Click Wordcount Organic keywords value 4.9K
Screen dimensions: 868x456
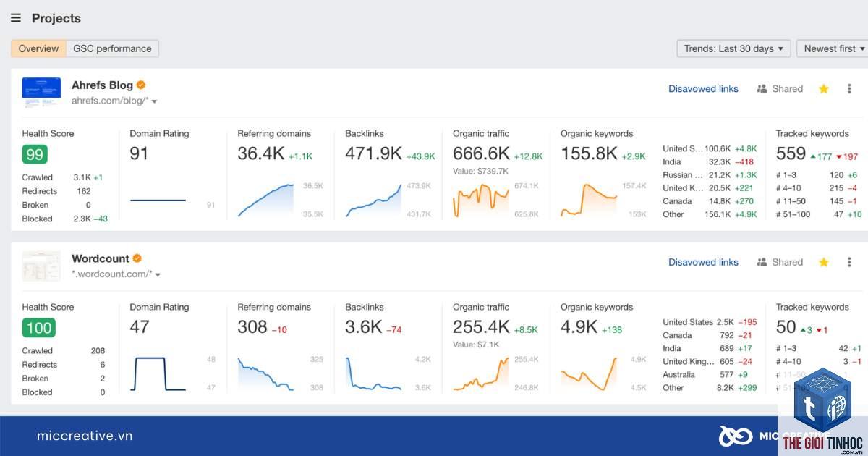click(579, 327)
